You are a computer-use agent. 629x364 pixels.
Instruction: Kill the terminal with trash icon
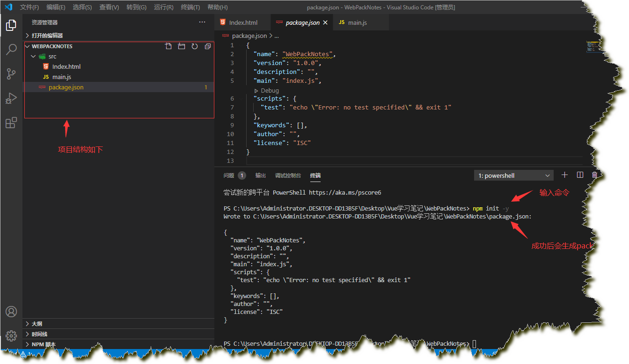594,175
